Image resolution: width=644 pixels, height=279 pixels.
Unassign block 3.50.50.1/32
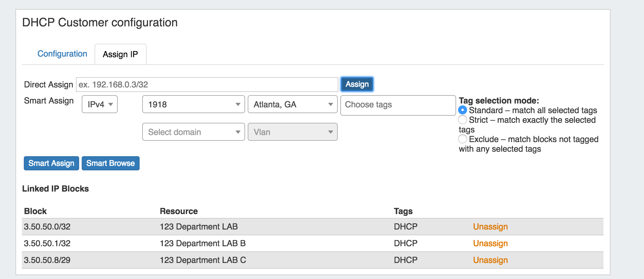coord(490,243)
